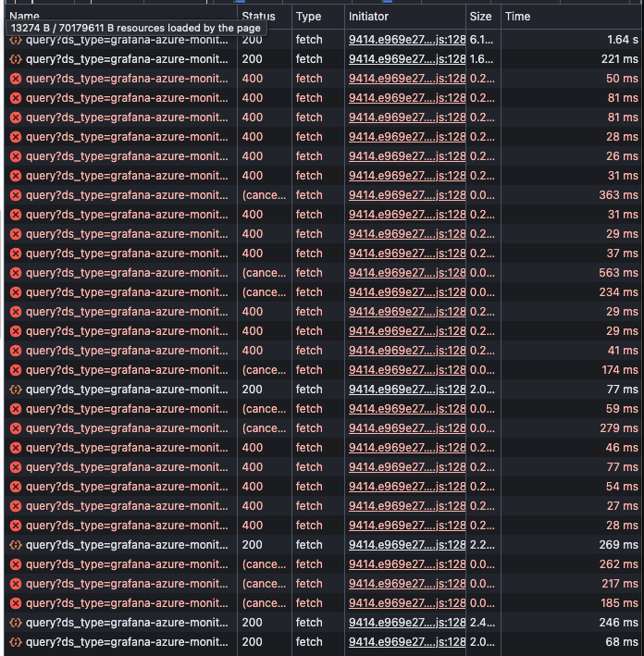The image size is (644, 656).
Task: Open the initiator link in the 68 ms row
Action: (x=407, y=642)
